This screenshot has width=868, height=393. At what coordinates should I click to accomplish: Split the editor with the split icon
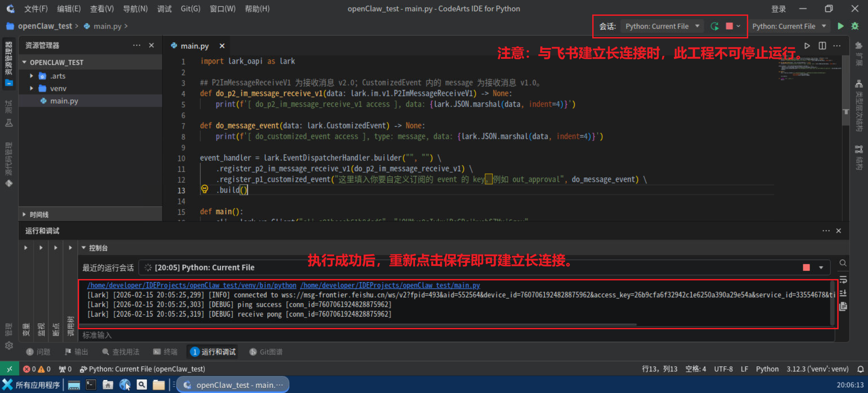click(x=822, y=46)
